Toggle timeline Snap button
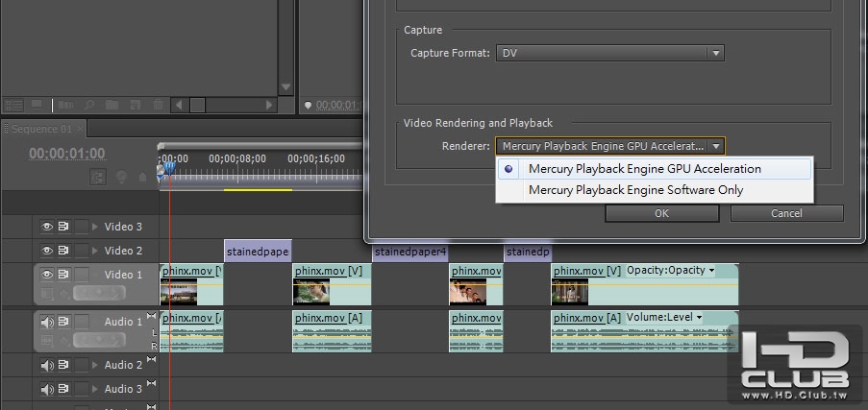 (99, 178)
